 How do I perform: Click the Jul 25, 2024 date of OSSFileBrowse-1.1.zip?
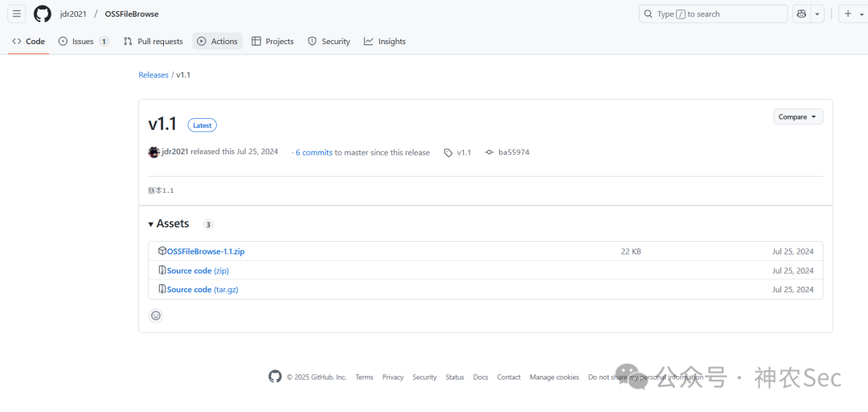pyautogui.click(x=793, y=251)
